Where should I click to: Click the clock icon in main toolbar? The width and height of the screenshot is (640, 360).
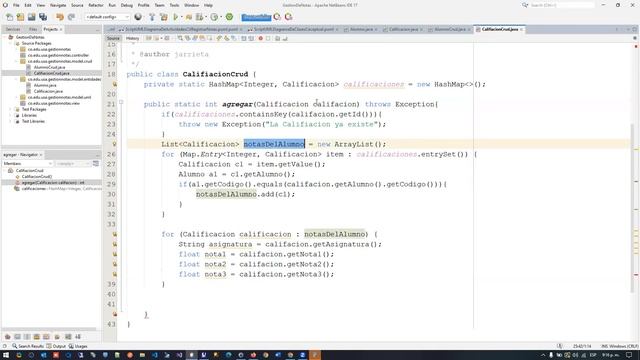click(x=214, y=17)
